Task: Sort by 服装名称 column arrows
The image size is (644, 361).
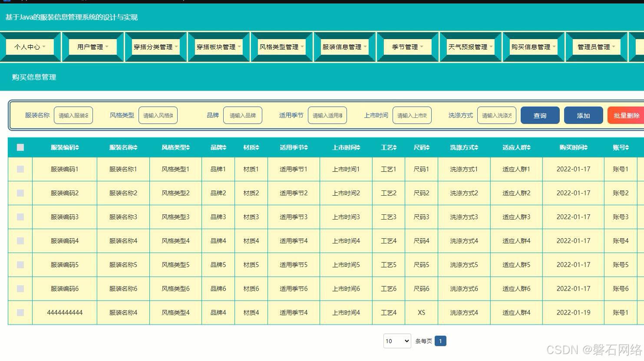Action: pyautogui.click(x=135, y=148)
